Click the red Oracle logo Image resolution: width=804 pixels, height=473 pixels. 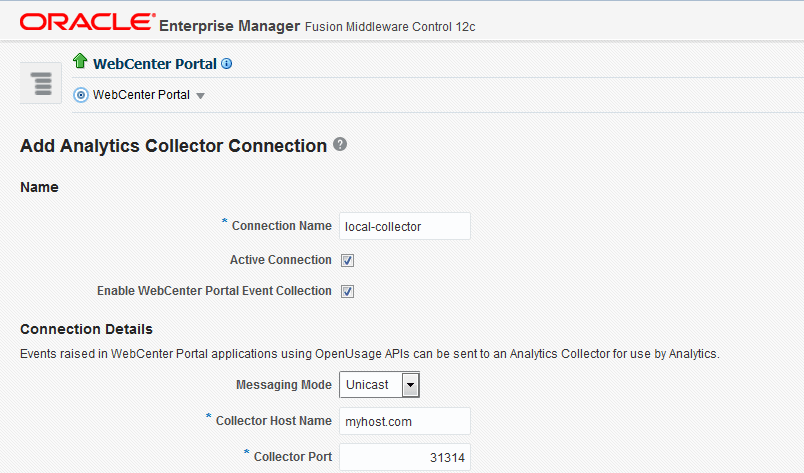tap(87, 22)
